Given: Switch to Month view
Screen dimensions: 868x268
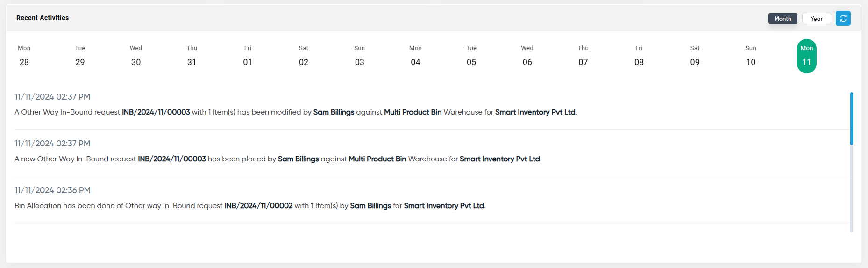Looking at the screenshot, I should coord(783,19).
